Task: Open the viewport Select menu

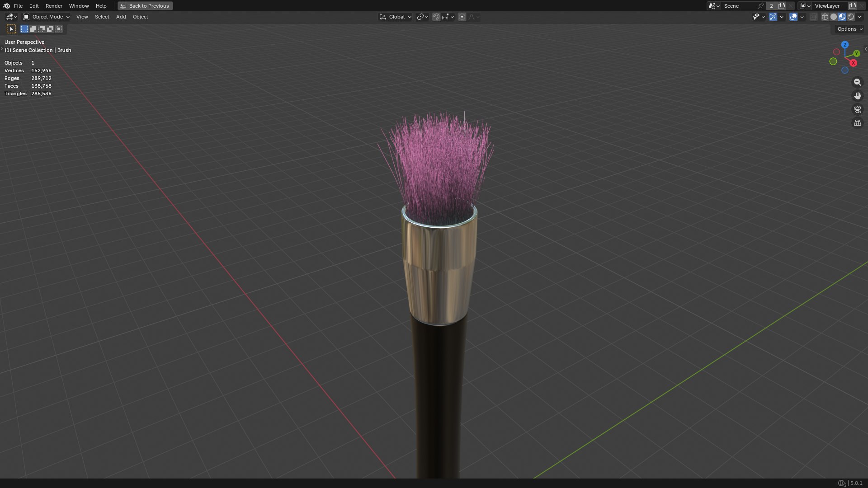Action: pos(102,17)
